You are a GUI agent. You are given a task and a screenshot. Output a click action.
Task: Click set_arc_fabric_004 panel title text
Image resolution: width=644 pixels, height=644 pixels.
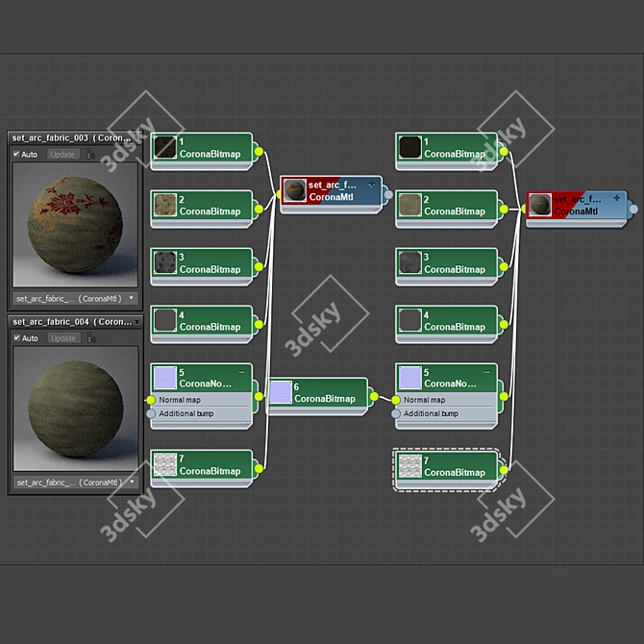pos(72,322)
